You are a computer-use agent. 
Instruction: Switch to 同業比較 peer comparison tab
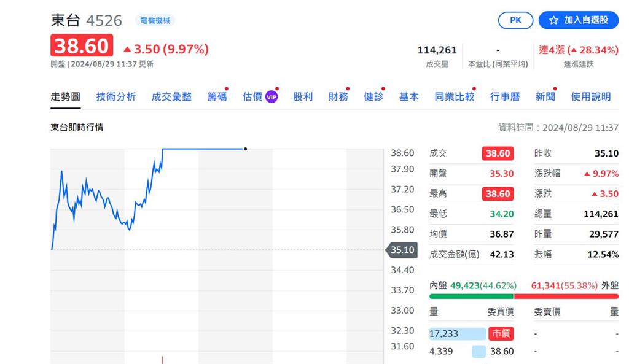click(454, 96)
